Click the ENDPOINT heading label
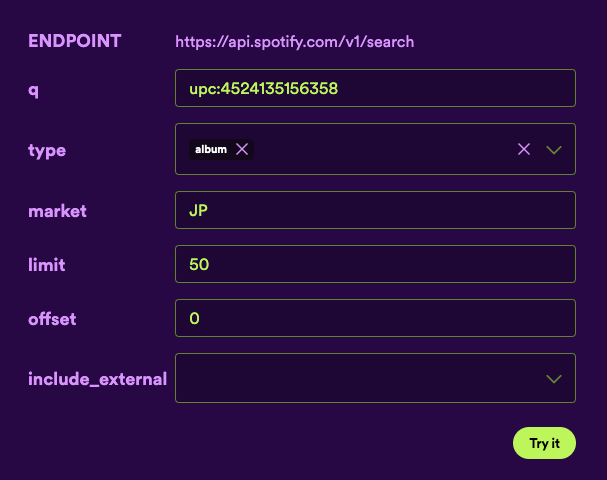Screen dimensions: 607x480 (74, 41)
